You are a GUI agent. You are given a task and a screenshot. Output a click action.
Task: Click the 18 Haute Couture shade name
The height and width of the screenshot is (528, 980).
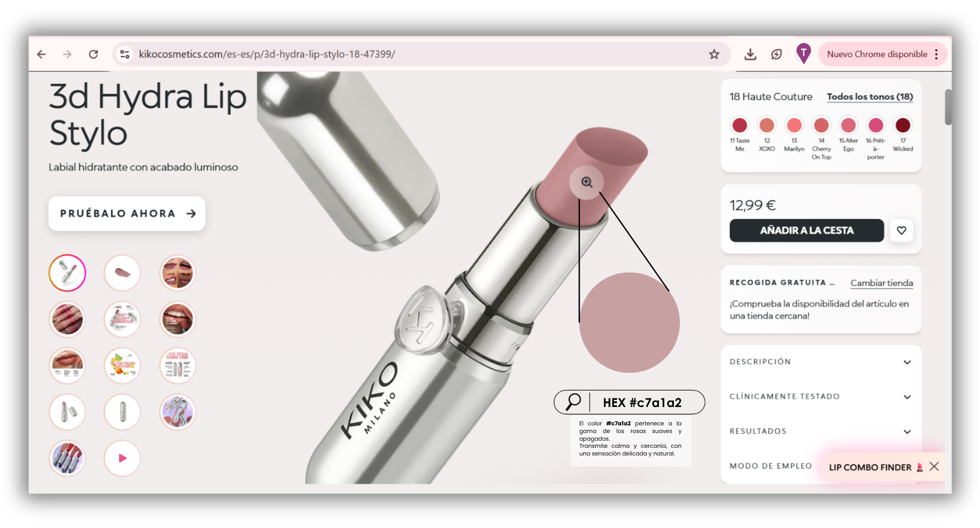[x=771, y=97]
